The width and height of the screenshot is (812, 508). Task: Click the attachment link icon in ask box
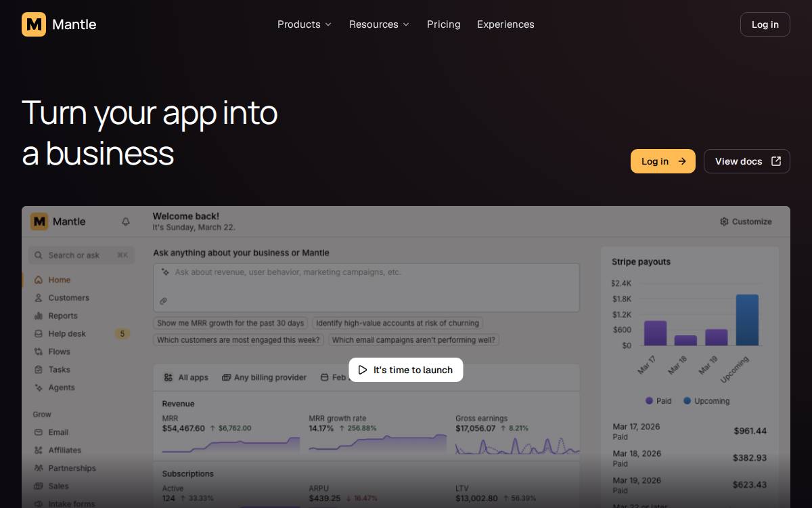coord(163,301)
